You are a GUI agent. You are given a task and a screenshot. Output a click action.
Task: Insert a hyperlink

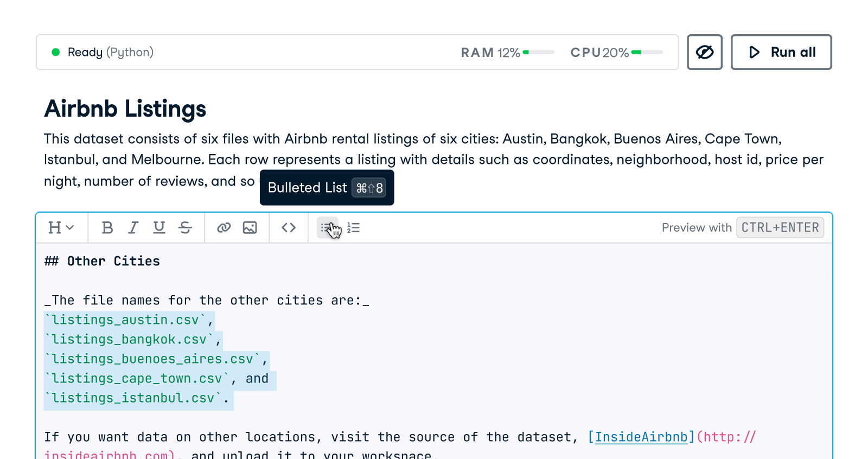[224, 228]
